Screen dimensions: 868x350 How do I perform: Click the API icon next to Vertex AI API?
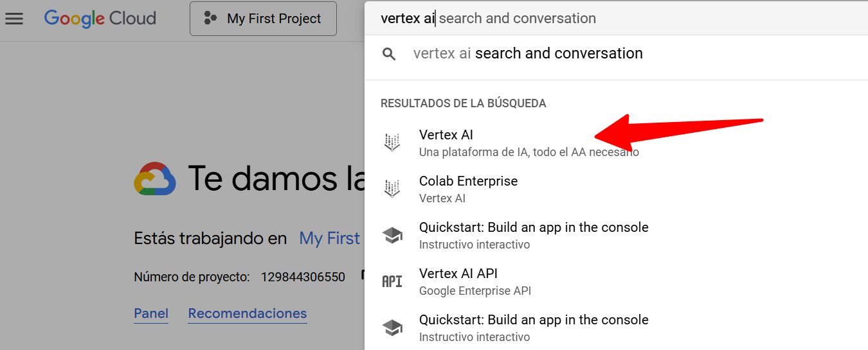click(x=392, y=281)
